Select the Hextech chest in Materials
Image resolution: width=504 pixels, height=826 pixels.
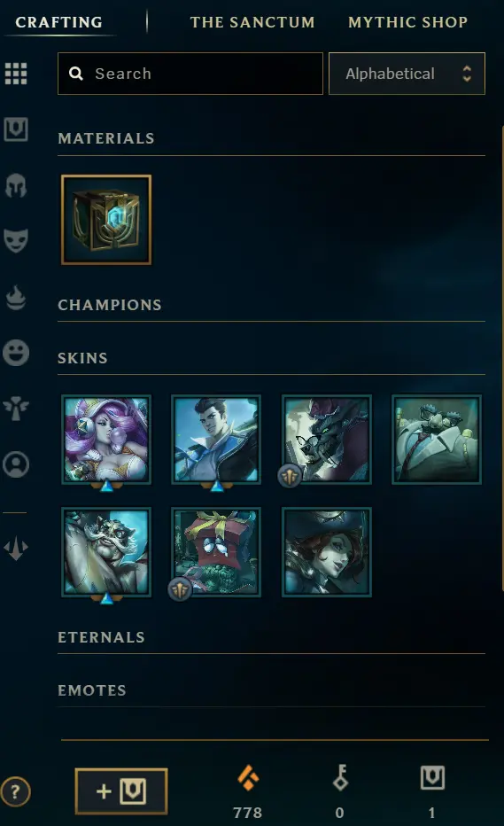pos(106,220)
